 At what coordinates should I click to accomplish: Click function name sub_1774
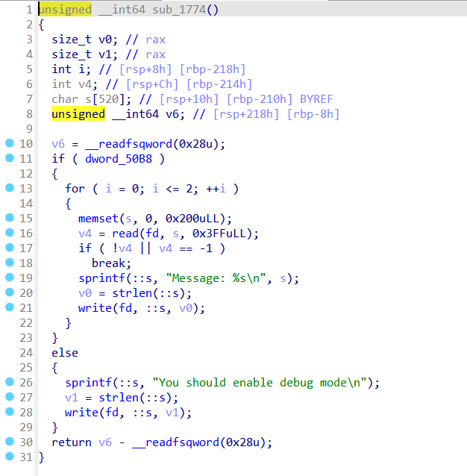[179, 10]
